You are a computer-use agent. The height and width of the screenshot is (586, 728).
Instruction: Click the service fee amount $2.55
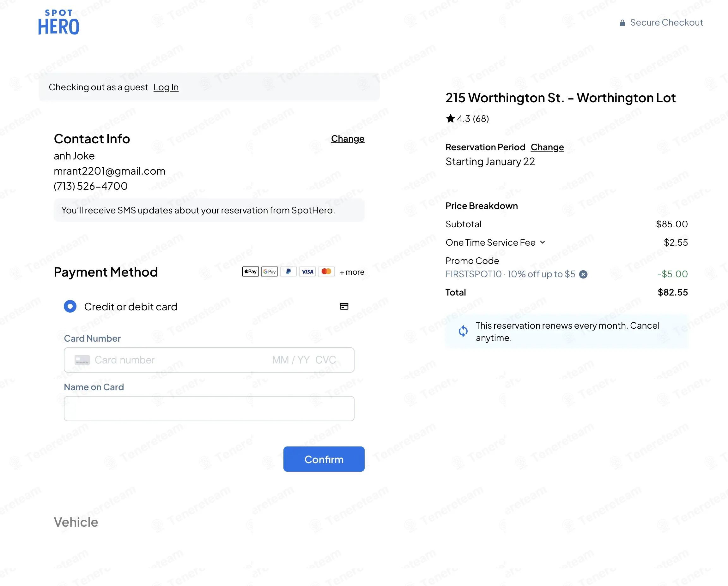tap(676, 242)
